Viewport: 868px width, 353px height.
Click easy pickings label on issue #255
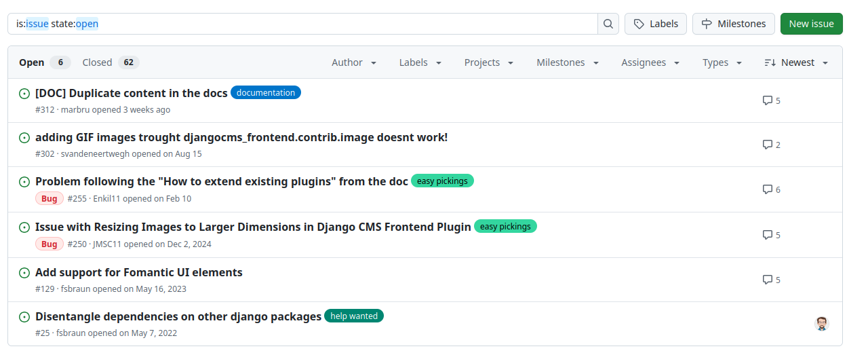click(x=442, y=181)
